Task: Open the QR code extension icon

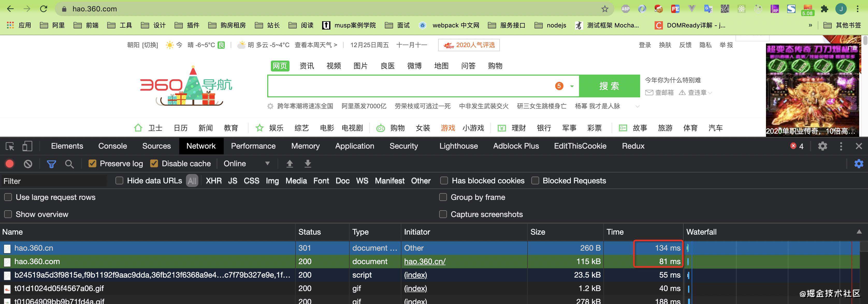Action: pos(725,9)
